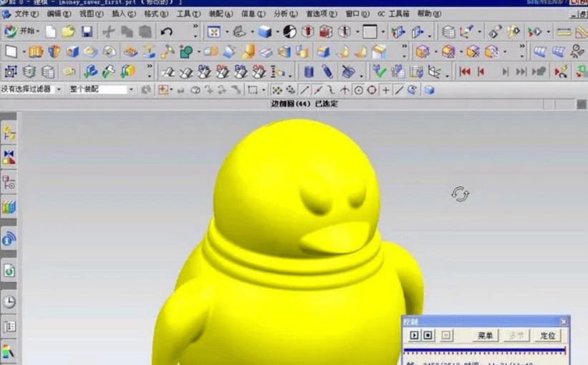
Task: Toggle the snap arc center circle icon
Action: tap(359, 90)
